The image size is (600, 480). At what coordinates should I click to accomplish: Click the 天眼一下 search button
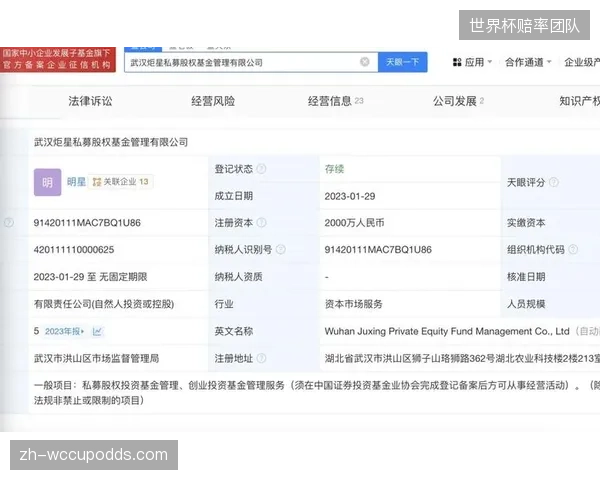(403, 62)
